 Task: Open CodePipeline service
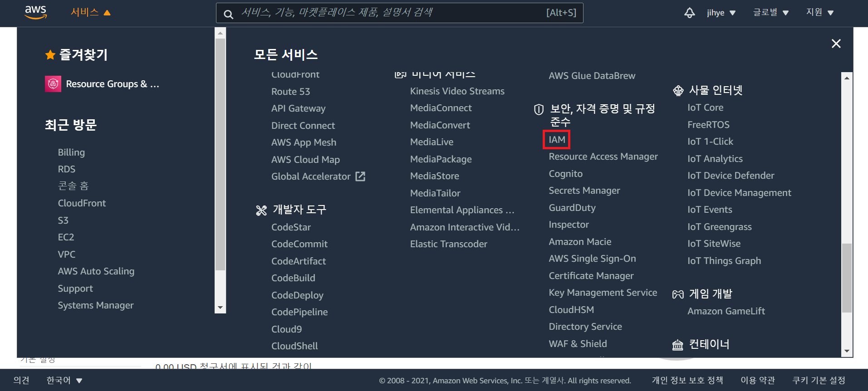click(299, 312)
